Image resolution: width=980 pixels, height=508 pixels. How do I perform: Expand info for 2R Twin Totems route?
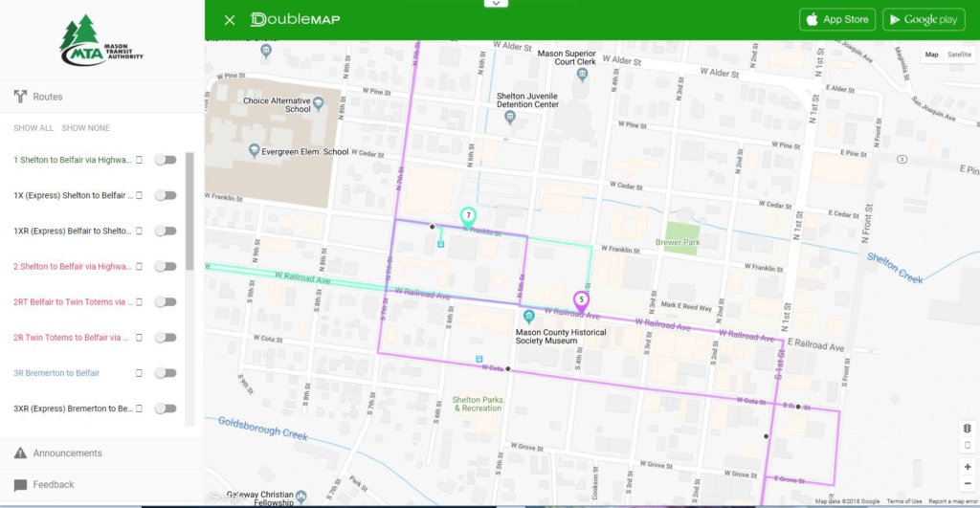(139, 338)
